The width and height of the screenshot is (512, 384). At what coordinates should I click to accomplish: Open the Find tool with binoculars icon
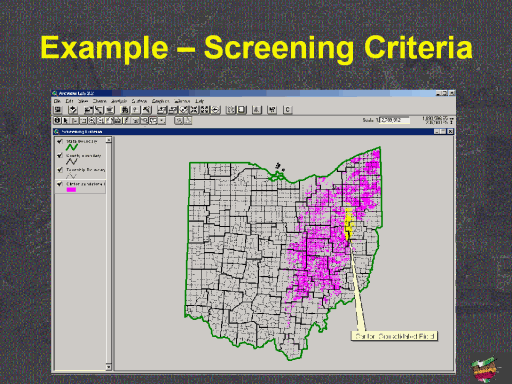(x=125, y=110)
